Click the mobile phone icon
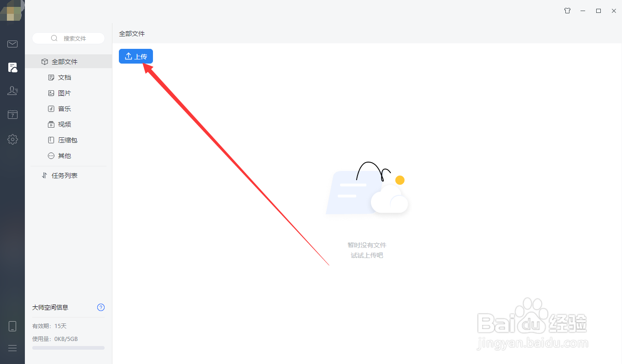Screen dimensions: 622x364 pyautogui.click(x=12, y=326)
